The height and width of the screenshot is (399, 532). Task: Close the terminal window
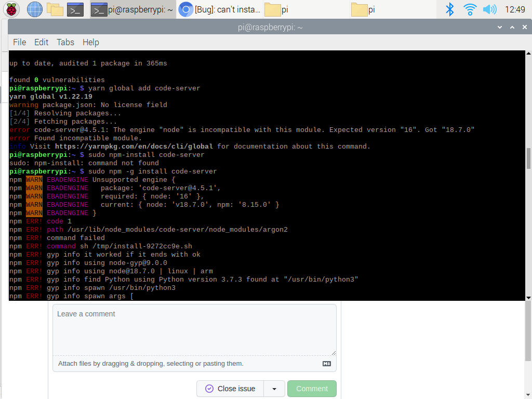525,27
